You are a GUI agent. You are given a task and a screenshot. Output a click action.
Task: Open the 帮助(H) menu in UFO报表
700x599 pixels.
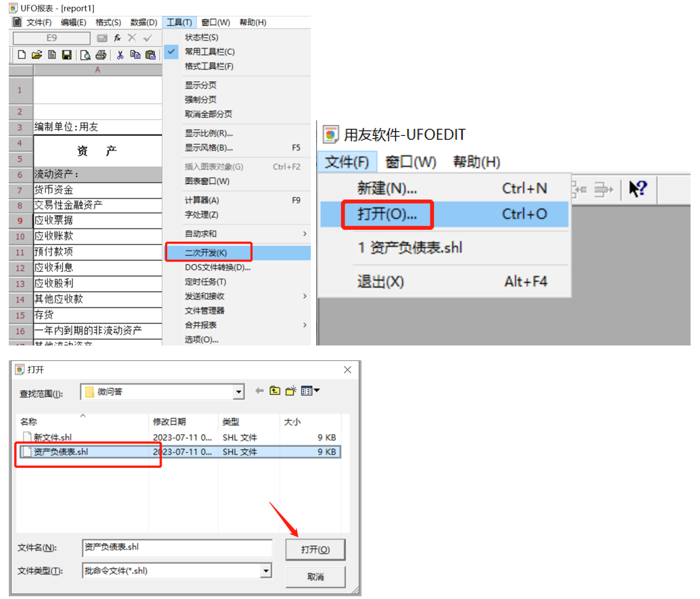(x=253, y=22)
